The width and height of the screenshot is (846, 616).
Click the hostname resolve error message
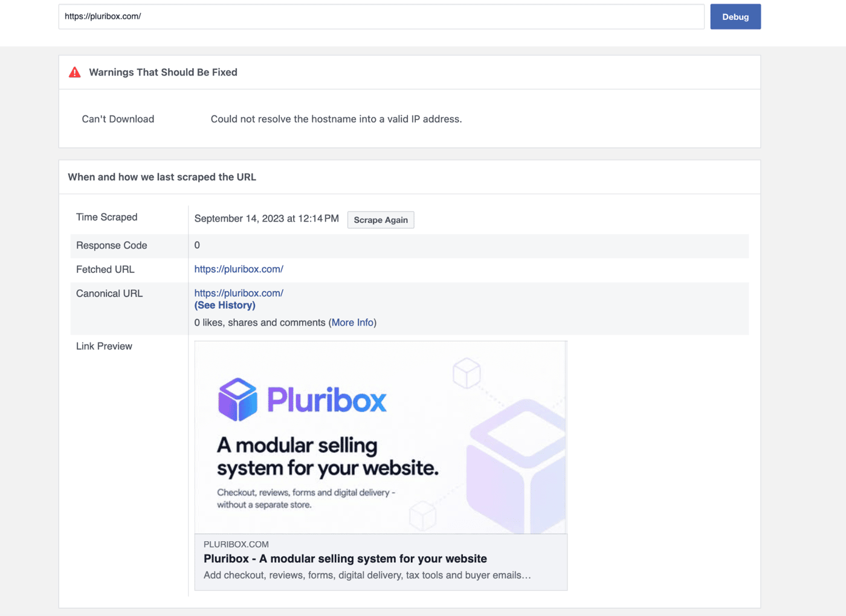(336, 119)
